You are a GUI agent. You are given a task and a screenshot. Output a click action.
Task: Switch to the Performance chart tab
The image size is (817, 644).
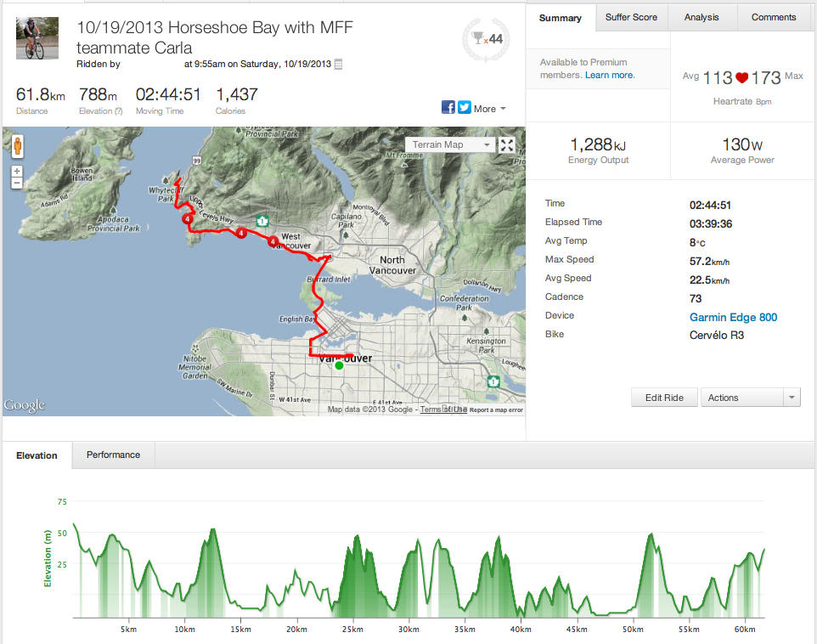(113, 455)
